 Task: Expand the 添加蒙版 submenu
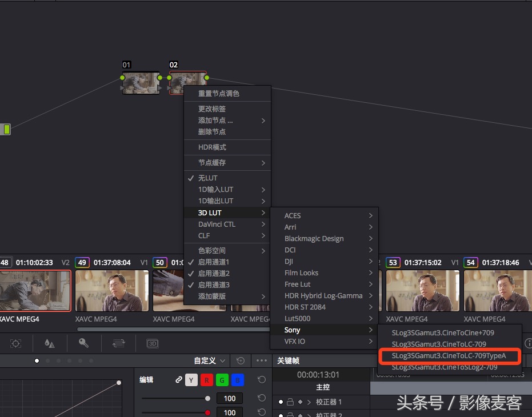[x=227, y=296]
